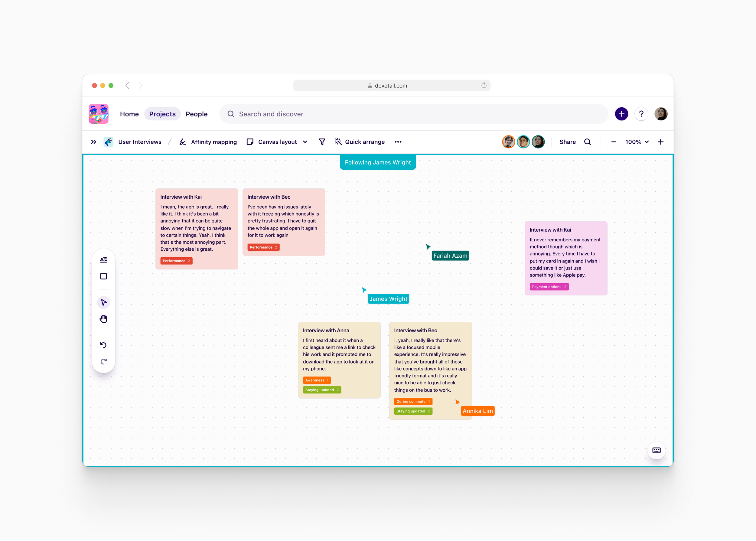Zoom out with the minus button
756x541 pixels.
[x=614, y=142]
